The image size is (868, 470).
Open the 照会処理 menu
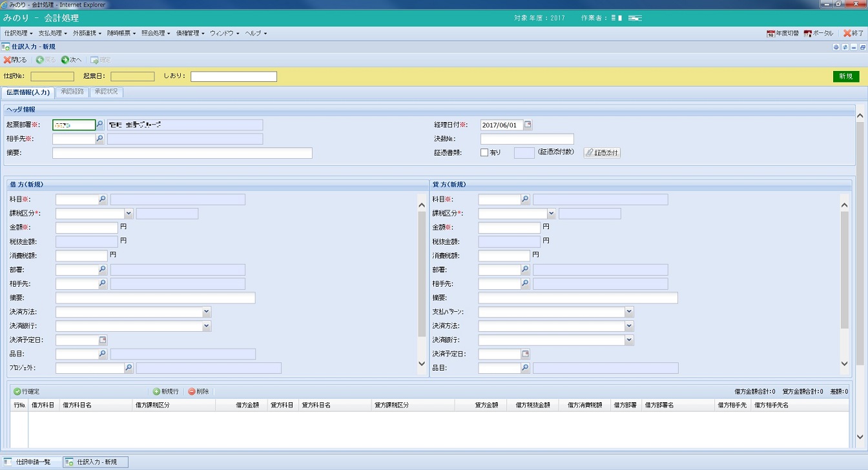(156, 33)
